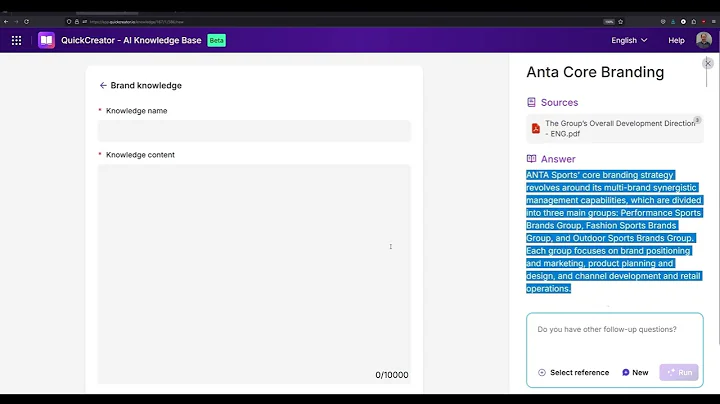Click the 0/10000 character counter
The image size is (720, 404).
[392, 375]
